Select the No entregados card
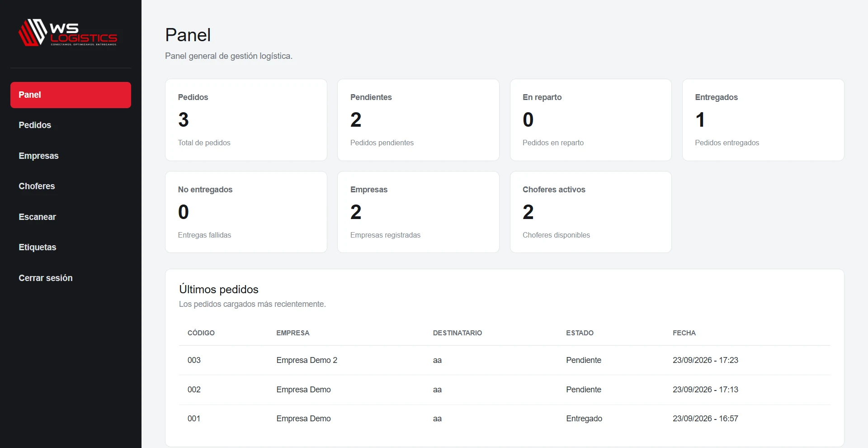The height and width of the screenshot is (448, 868). pyautogui.click(x=246, y=212)
